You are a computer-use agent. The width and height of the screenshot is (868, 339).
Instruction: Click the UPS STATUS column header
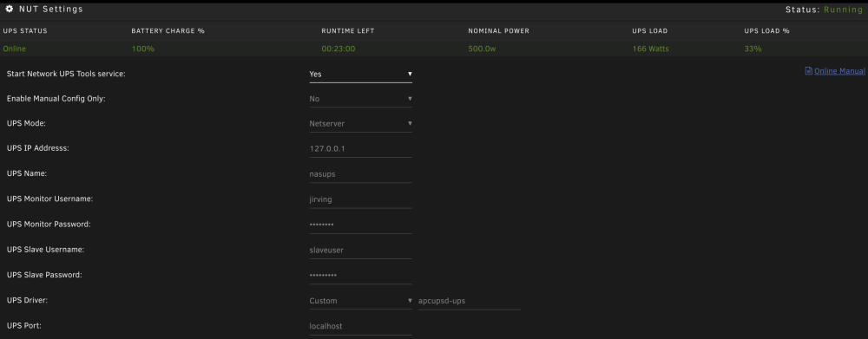25,31
